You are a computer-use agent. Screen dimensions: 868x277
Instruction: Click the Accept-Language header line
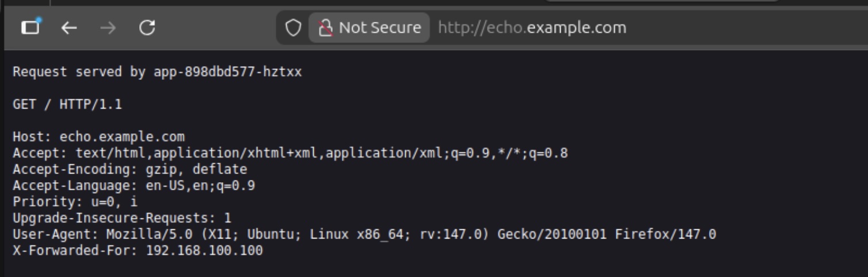tap(134, 186)
